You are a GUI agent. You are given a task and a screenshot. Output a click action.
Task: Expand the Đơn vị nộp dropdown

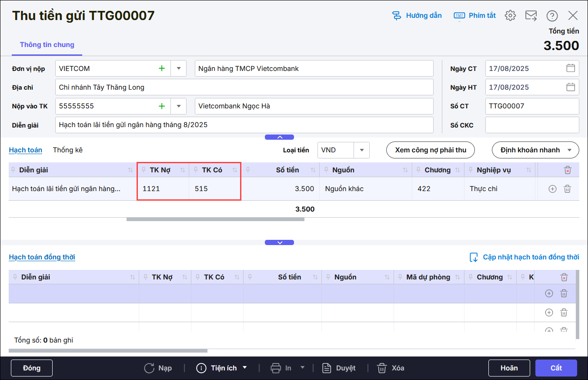tap(179, 68)
